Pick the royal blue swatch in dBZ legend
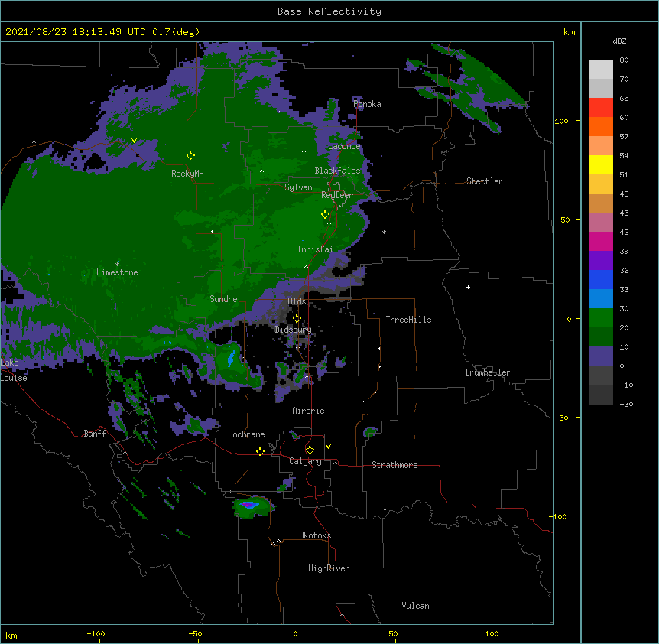Viewport: 659px width, 644px height. click(601, 279)
